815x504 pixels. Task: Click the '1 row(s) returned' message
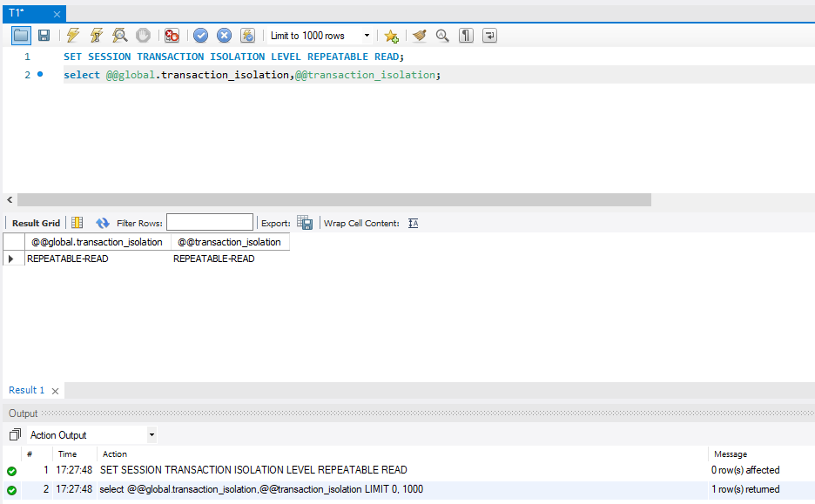coord(745,489)
